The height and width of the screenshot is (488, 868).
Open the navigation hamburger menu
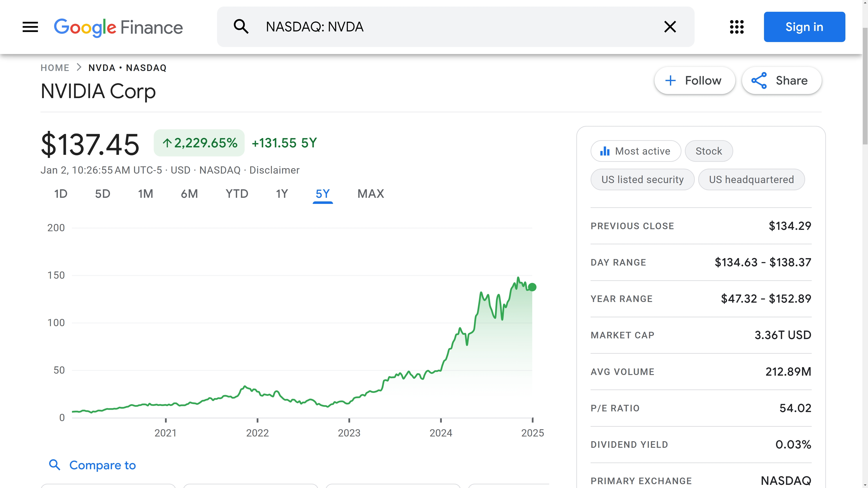pyautogui.click(x=30, y=27)
